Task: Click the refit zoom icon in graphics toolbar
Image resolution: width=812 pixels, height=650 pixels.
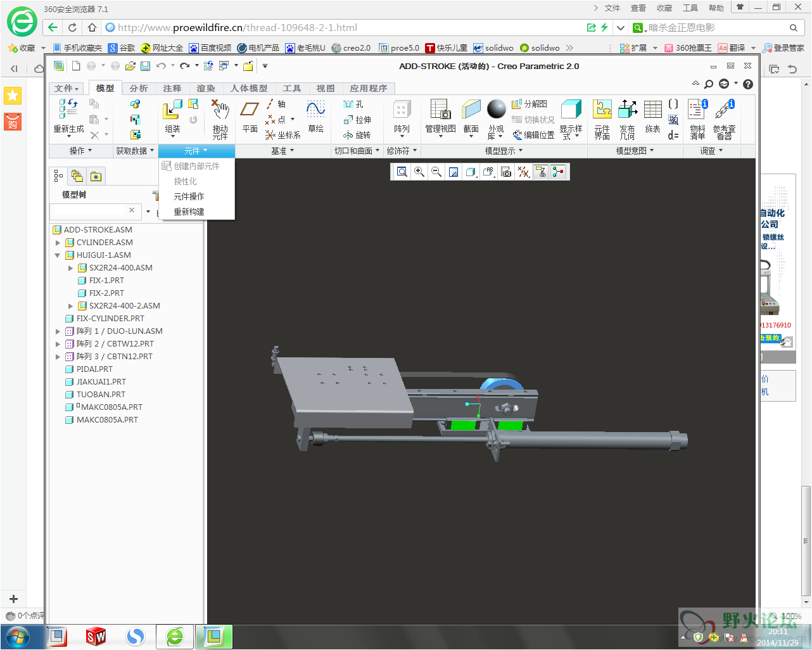Action: [402, 172]
